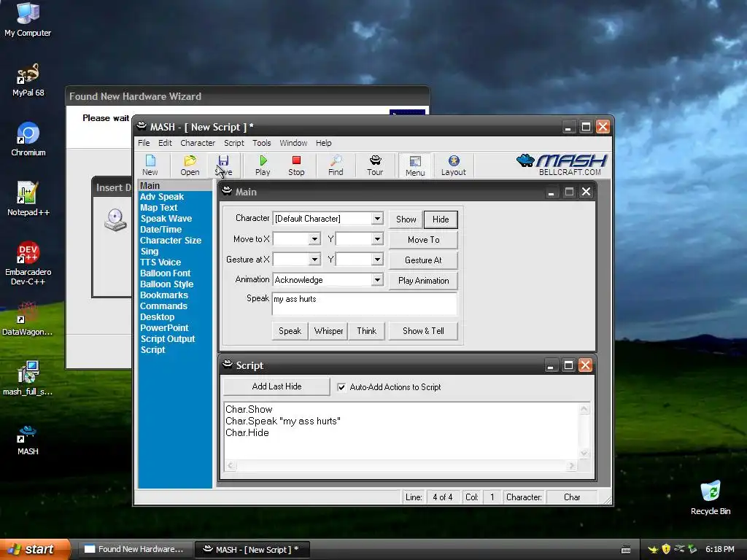This screenshot has width=747, height=560.
Task: Select the Chromium desktop icon
Action: 28,139
